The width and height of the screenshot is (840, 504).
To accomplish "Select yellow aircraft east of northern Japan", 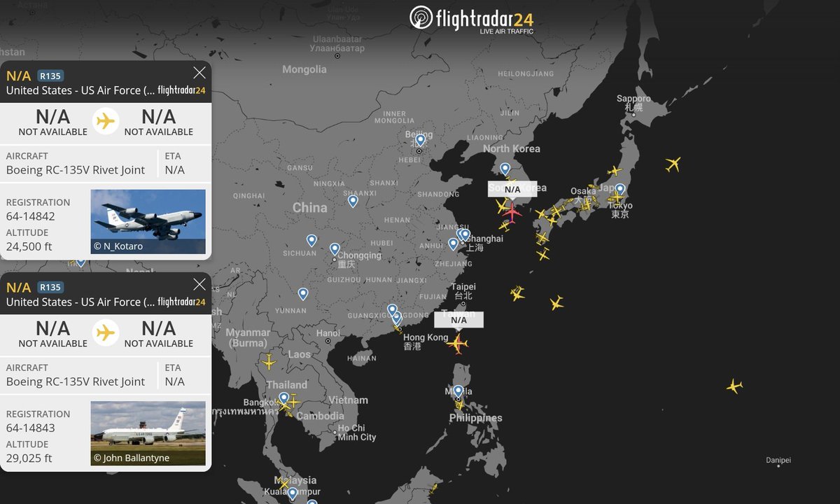I will pyautogui.click(x=673, y=164).
